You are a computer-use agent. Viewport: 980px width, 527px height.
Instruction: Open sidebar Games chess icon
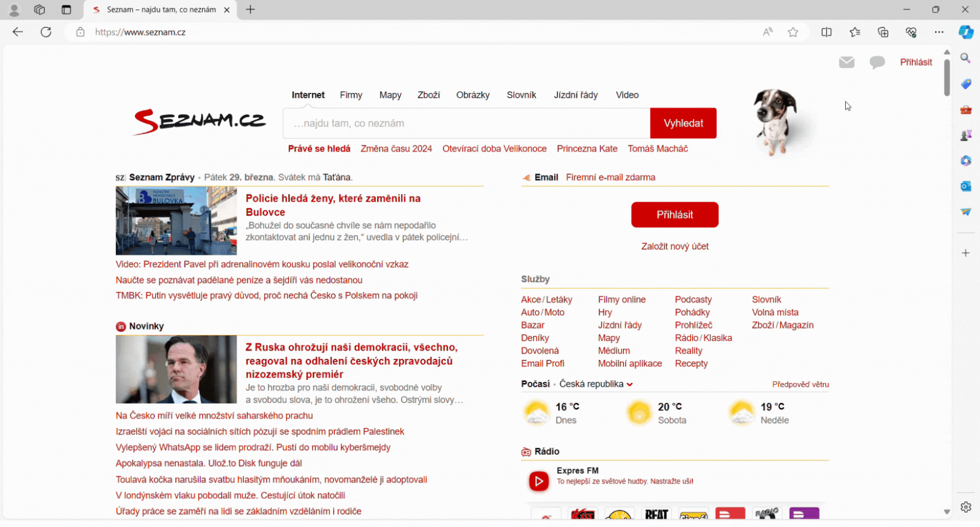(x=966, y=135)
